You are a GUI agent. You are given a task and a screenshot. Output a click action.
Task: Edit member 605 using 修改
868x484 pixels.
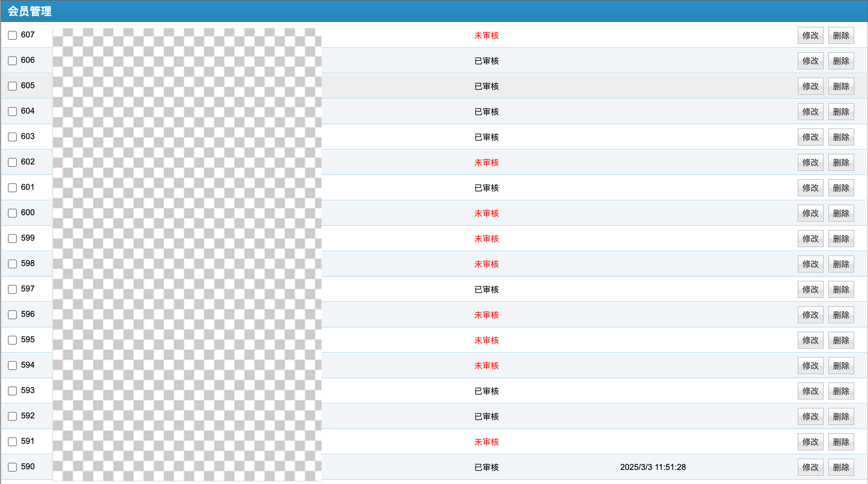pyautogui.click(x=810, y=86)
